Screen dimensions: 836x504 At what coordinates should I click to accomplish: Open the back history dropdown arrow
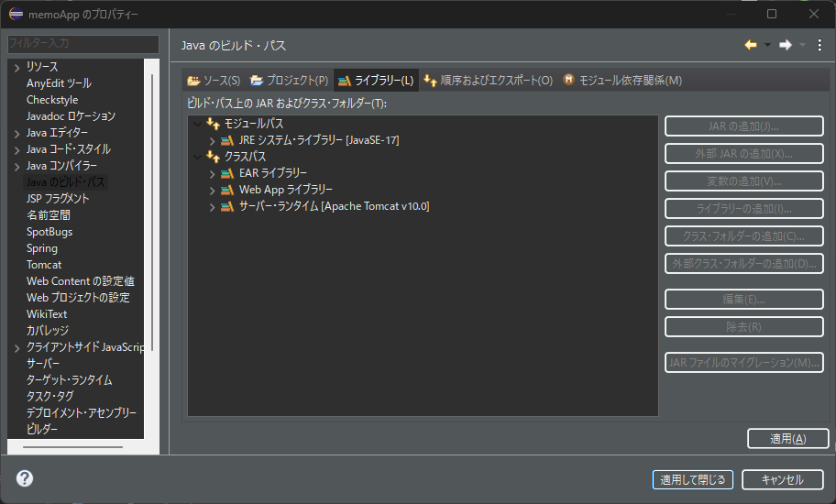pyautogui.click(x=767, y=45)
